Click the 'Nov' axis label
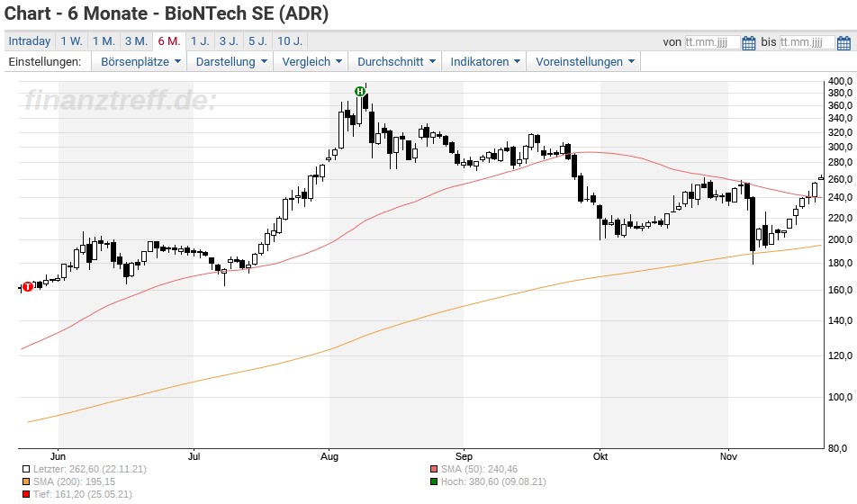Image resolution: width=857 pixels, height=504 pixels. (728, 456)
